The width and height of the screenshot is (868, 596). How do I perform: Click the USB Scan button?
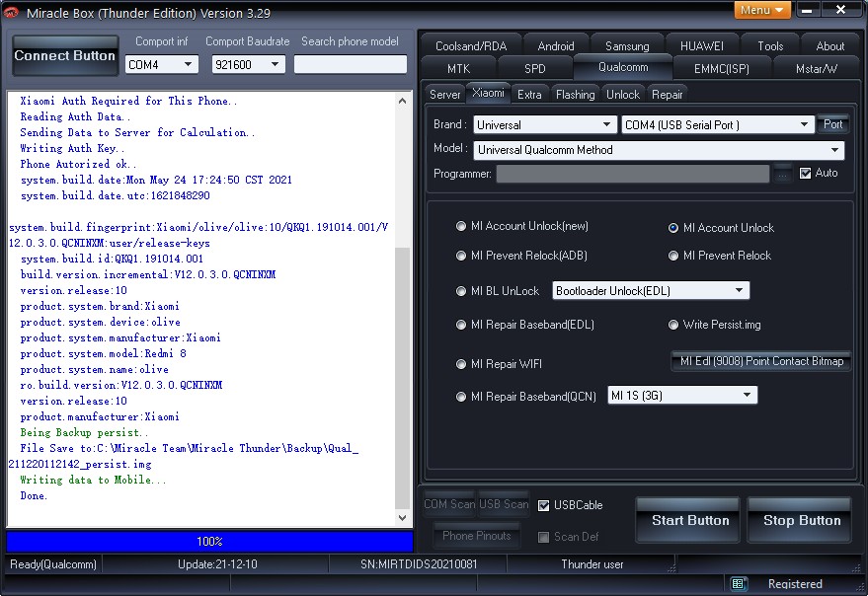point(504,504)
